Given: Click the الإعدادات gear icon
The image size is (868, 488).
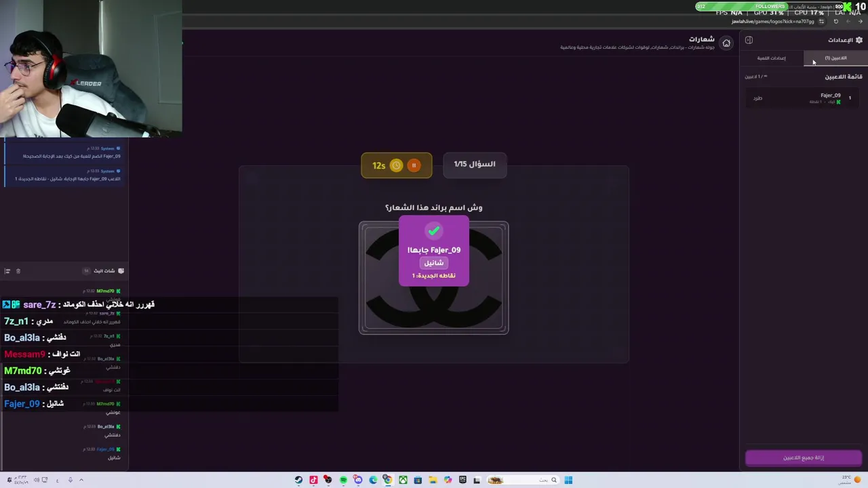Looking at the screenshot, I should coord(859,40).
